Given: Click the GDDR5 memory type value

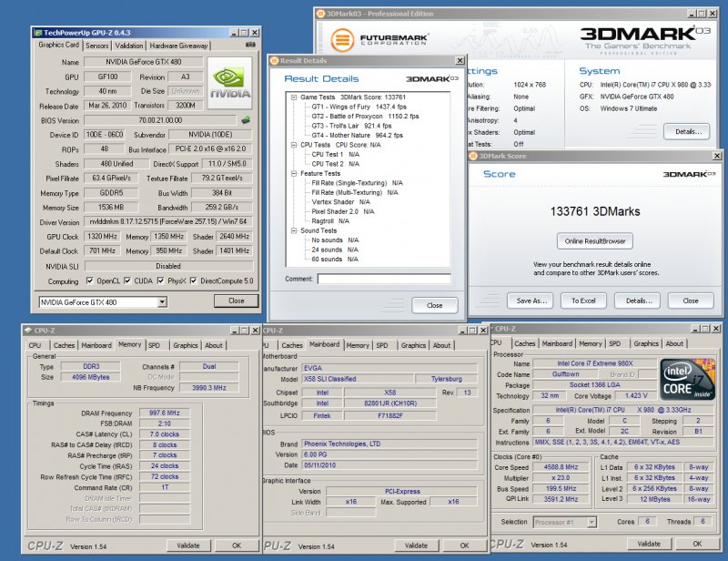Looking at the screenshot, I should 111,193.
